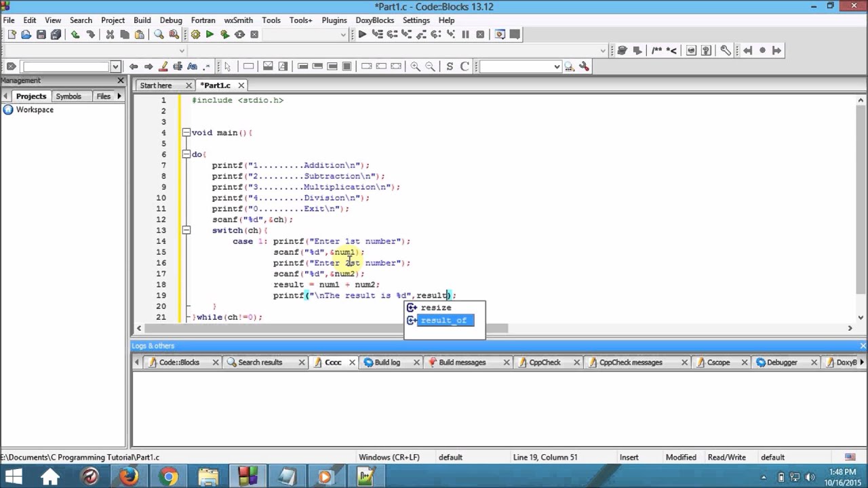Toggle comments view with C icon
The width and height of the screenshot is (868, 488).
coord(465,66)
